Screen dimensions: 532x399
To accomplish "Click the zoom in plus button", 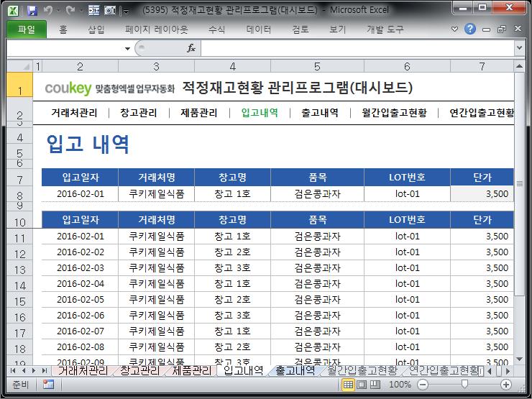I will tap(506, 385).
